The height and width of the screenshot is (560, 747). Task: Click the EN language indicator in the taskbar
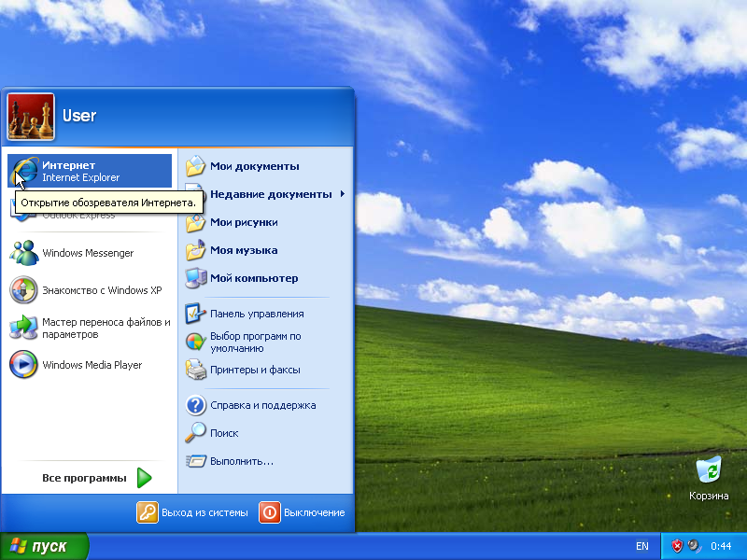pyautogui.click(x=641, y=546)
